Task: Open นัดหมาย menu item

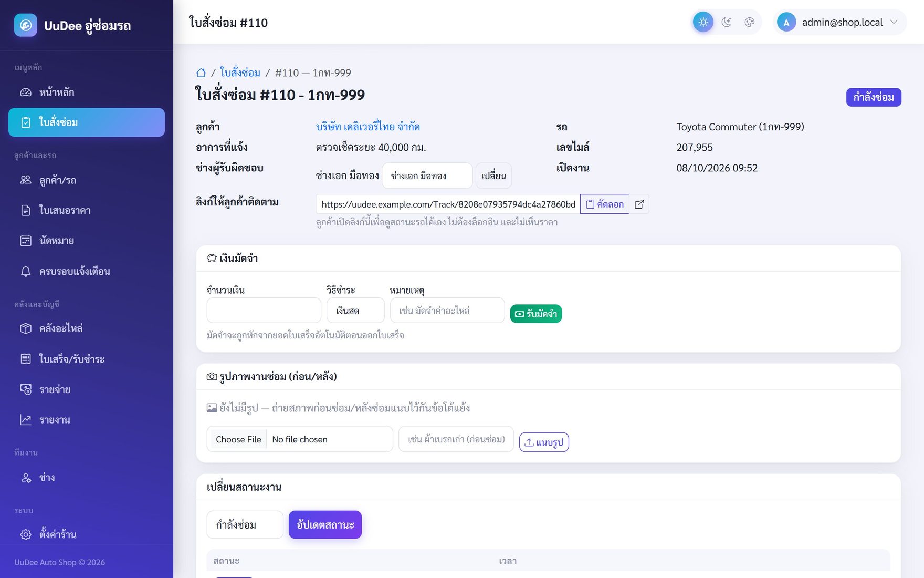Action: coord(87,241)
